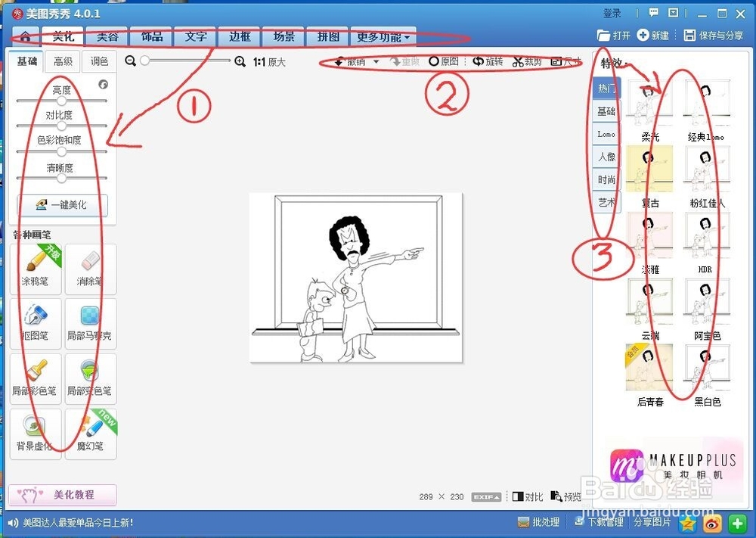Image resolution: width=756 pixels, height=538 pixels.
Task: Open the title bar dropdown menu icon
Action: [x=673, y=13]
